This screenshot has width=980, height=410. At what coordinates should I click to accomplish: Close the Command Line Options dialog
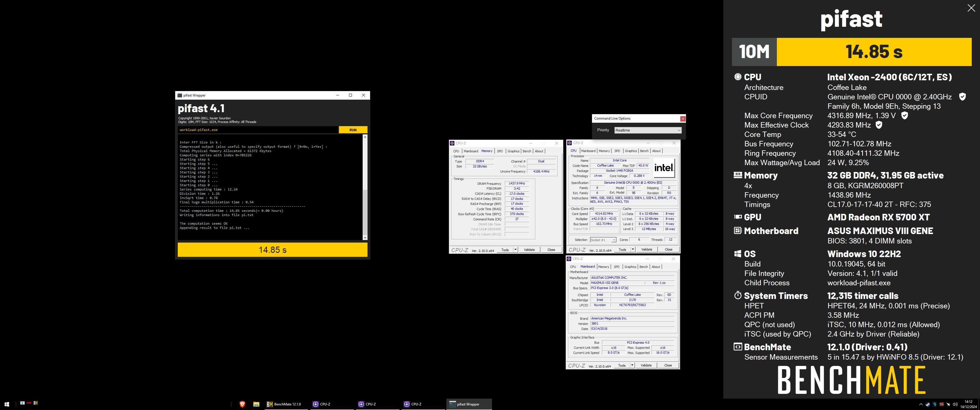[683, 119]
